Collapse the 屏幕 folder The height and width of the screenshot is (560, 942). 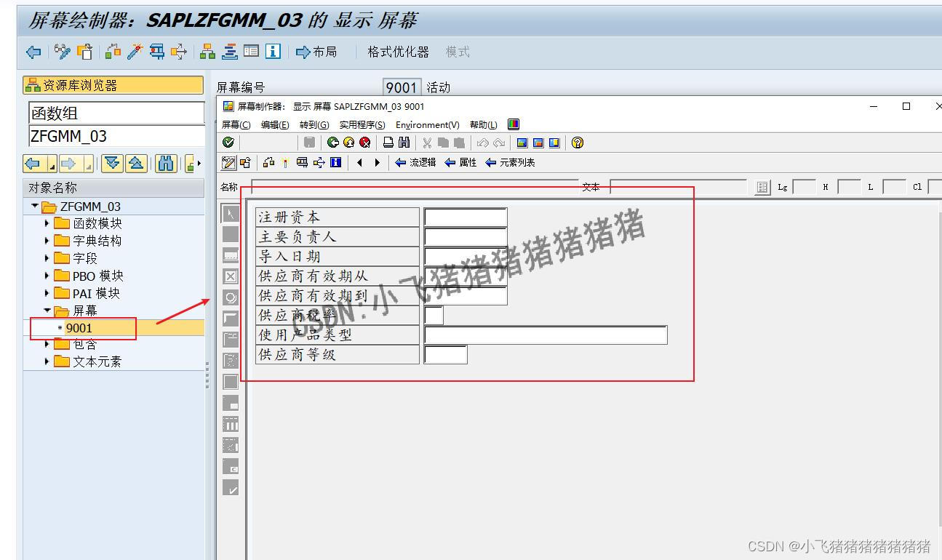click(x=47, y=311)
